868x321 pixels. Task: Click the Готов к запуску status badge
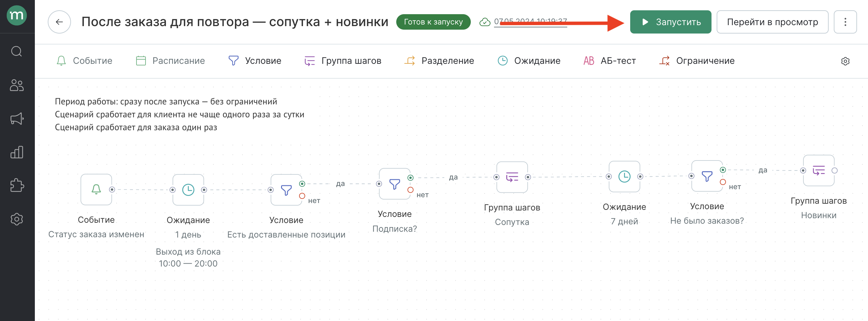click(x=433, y=22)
